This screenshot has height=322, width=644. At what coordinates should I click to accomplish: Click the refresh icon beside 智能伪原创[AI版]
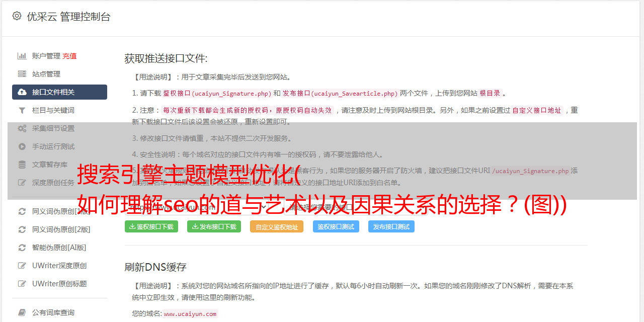[22, 248]
